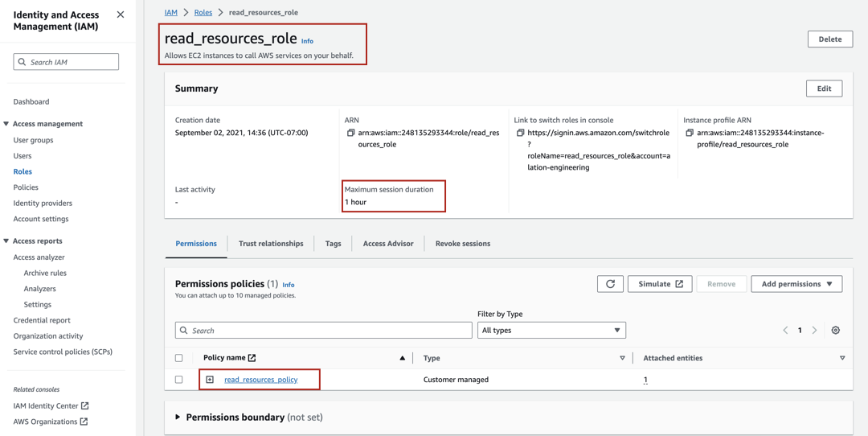Click attached entities count 1

coord(645,380)
